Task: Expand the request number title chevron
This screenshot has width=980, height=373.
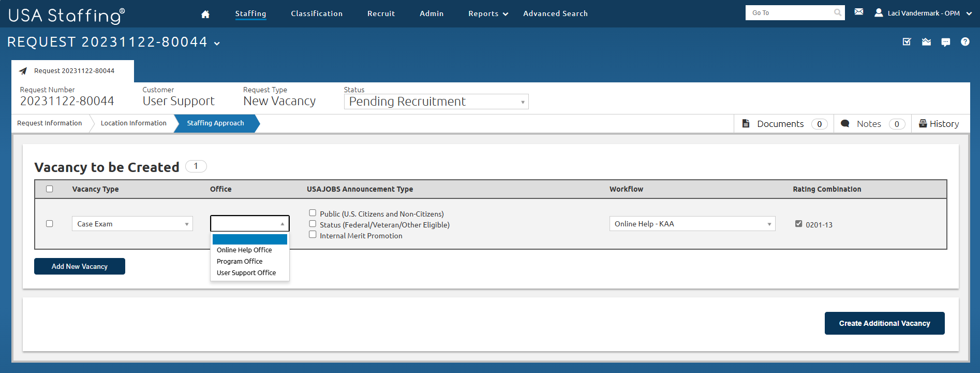Action: tap(217, 44)
